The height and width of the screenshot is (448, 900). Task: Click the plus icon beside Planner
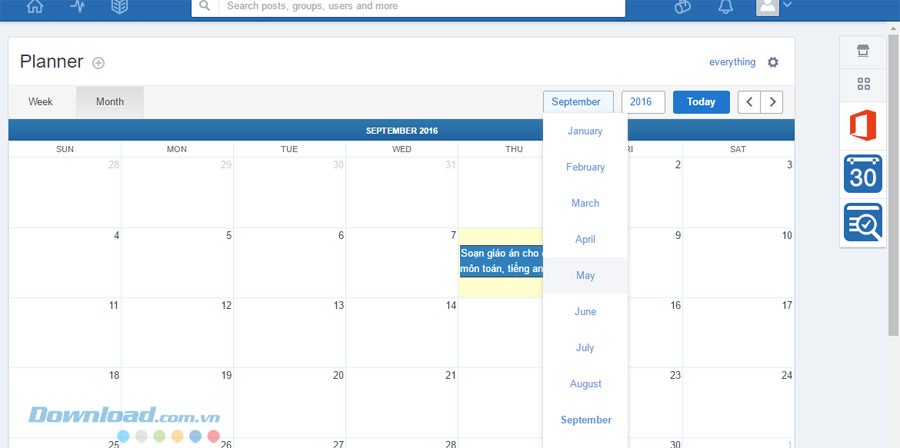tap(98, 63)
